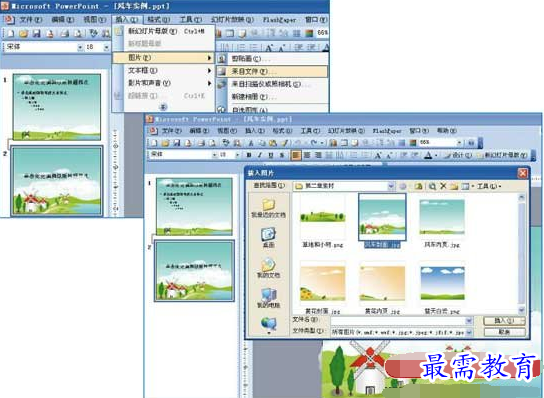Click 插入 button in Insert Picture dialog

point(504,320)
